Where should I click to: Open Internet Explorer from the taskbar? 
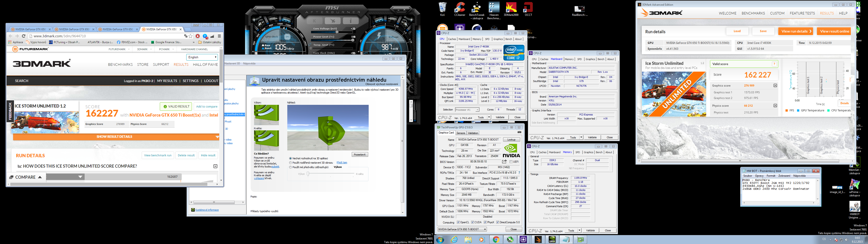[454, 240]
